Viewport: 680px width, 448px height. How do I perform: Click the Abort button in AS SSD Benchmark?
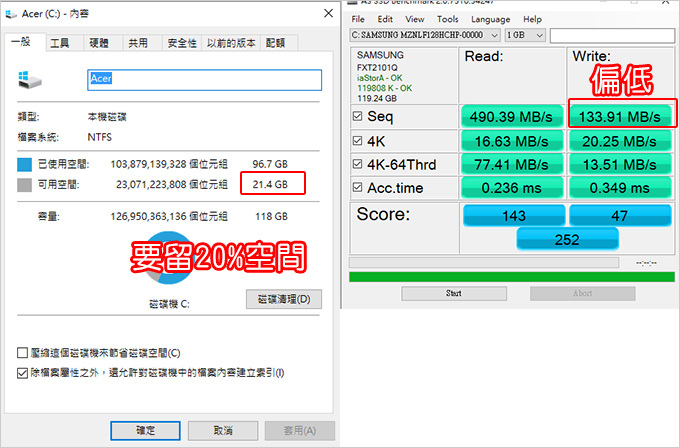tap(582, 294)
